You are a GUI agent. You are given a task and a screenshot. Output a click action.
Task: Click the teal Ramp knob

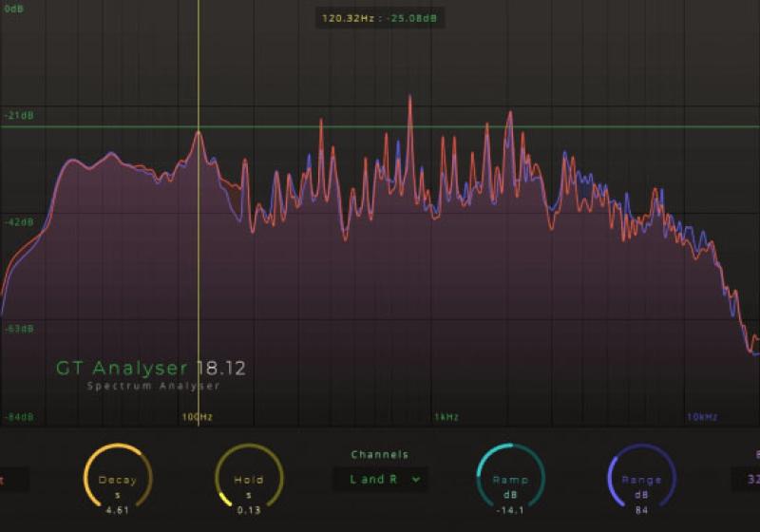510,475
